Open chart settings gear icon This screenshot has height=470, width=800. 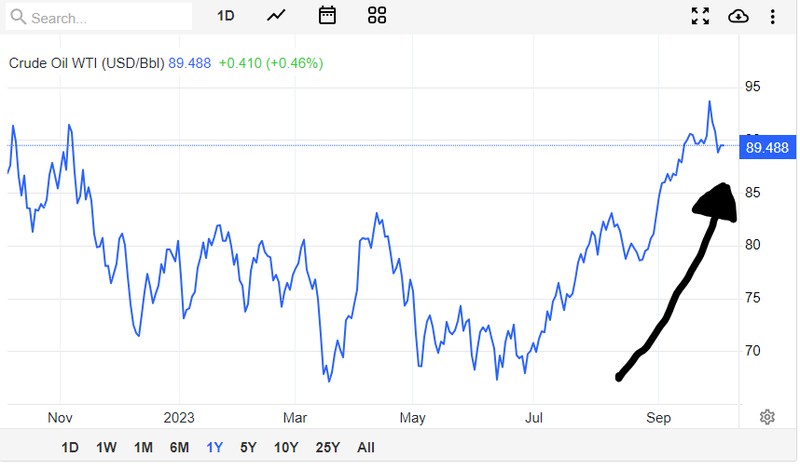[x=767, y=418]
